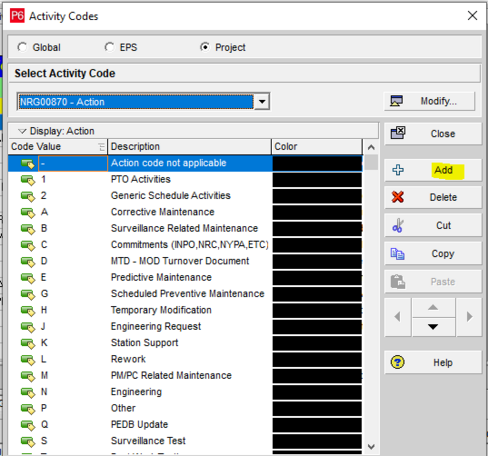The image size is (488, 456).
Task: Select the Global radio button
Action: coord(23,47)
